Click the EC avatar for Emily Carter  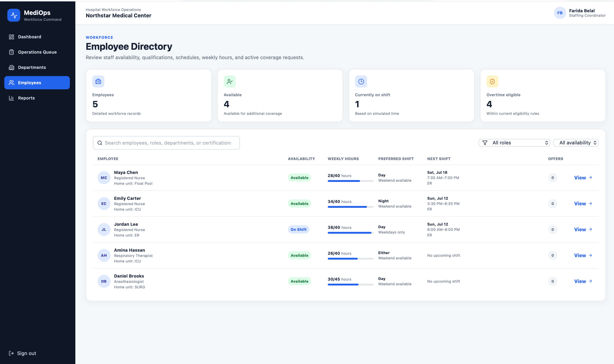point(104,204)
